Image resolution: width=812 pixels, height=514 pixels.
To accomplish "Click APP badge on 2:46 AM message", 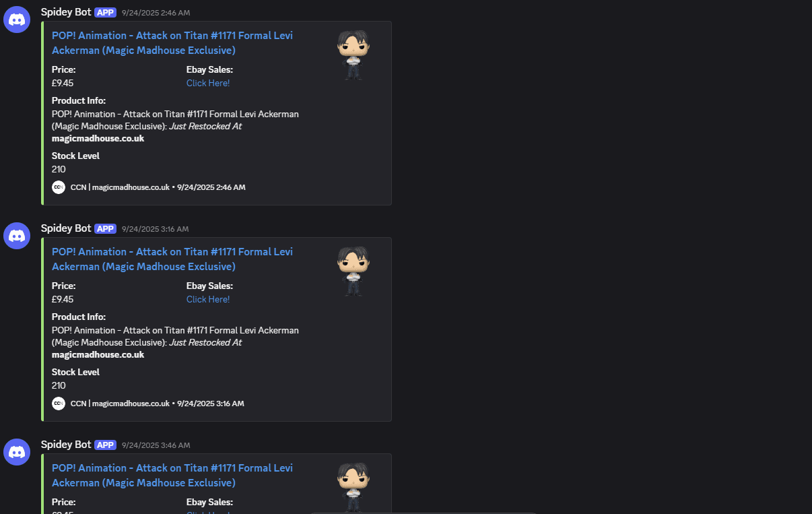I will [105, 13].
